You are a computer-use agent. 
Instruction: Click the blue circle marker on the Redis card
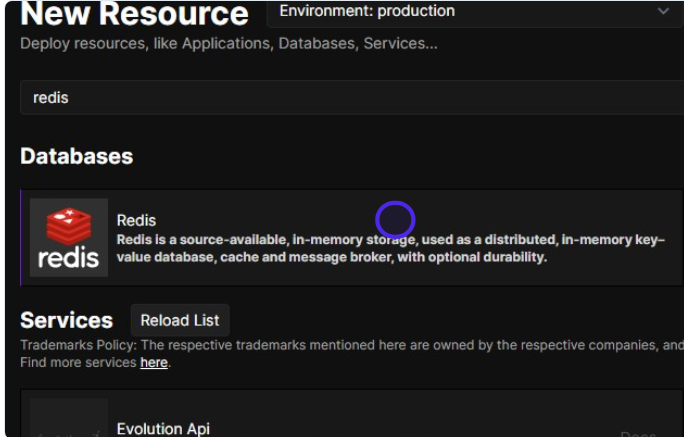pos(395,220)
